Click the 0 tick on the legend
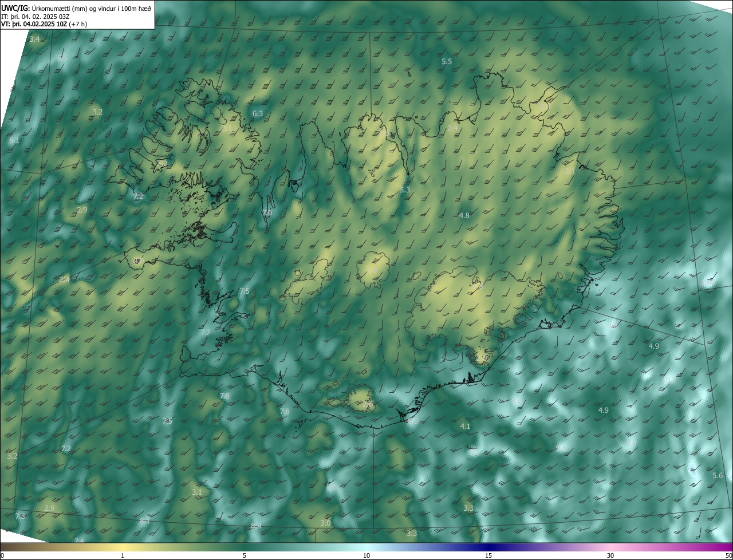Viewport: 733px width, 560px height. tap(2, 555)
